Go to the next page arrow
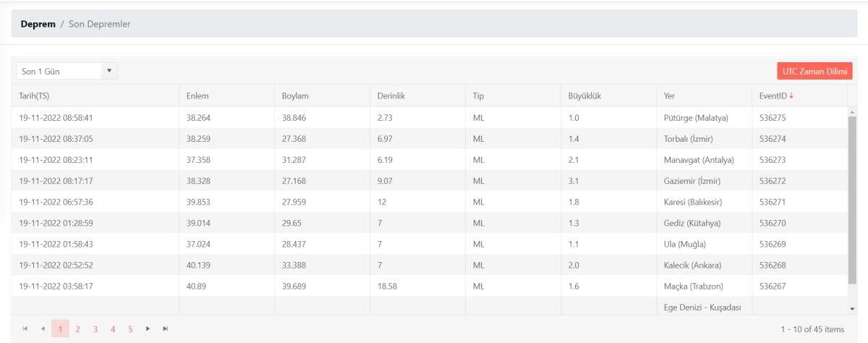Screen dimensions: 868x343 148,329
